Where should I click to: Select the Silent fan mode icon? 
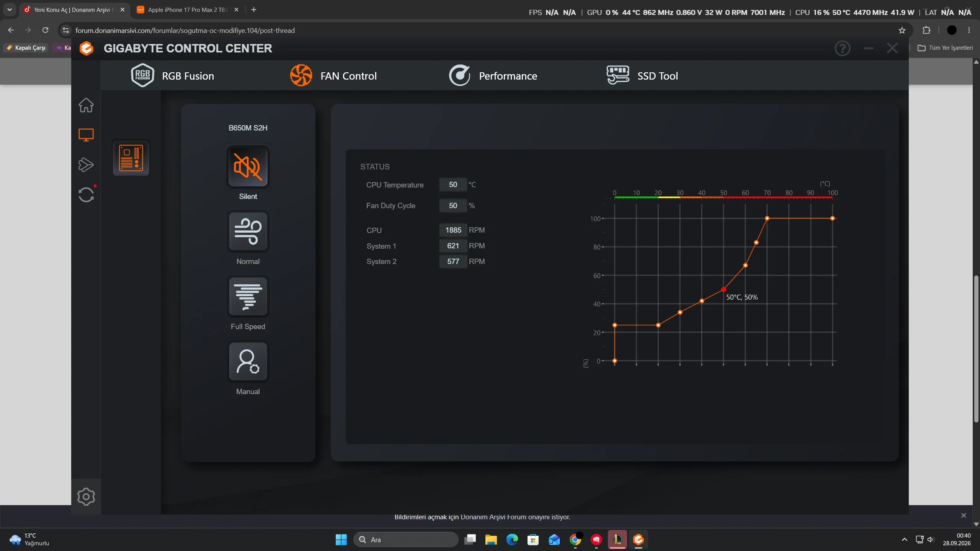pos(248,167)
